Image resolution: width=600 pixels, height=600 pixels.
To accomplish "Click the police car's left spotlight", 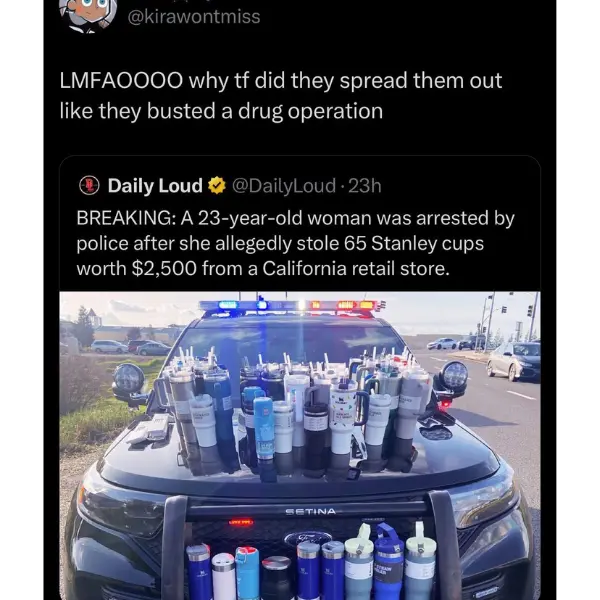I will tap(129, 378).
